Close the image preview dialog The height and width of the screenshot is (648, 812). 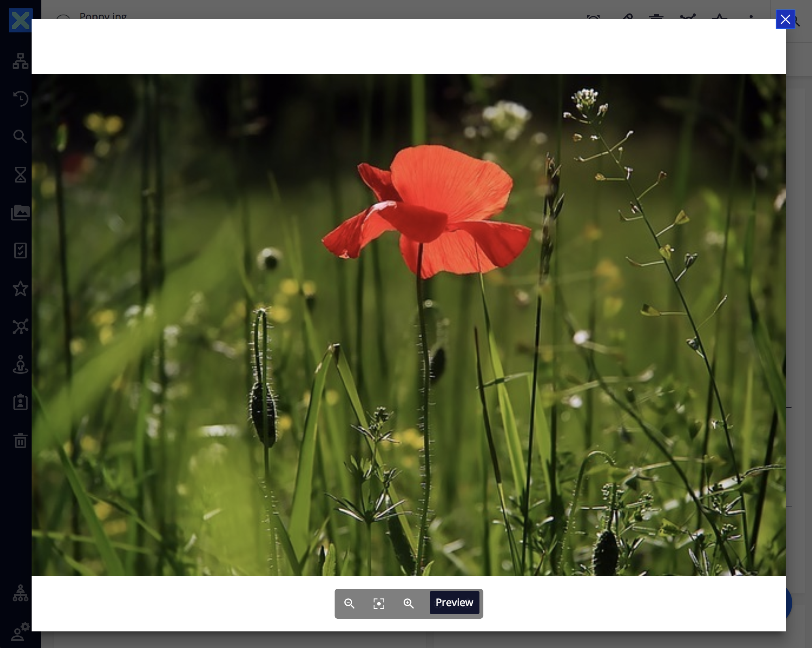[785, 19]
